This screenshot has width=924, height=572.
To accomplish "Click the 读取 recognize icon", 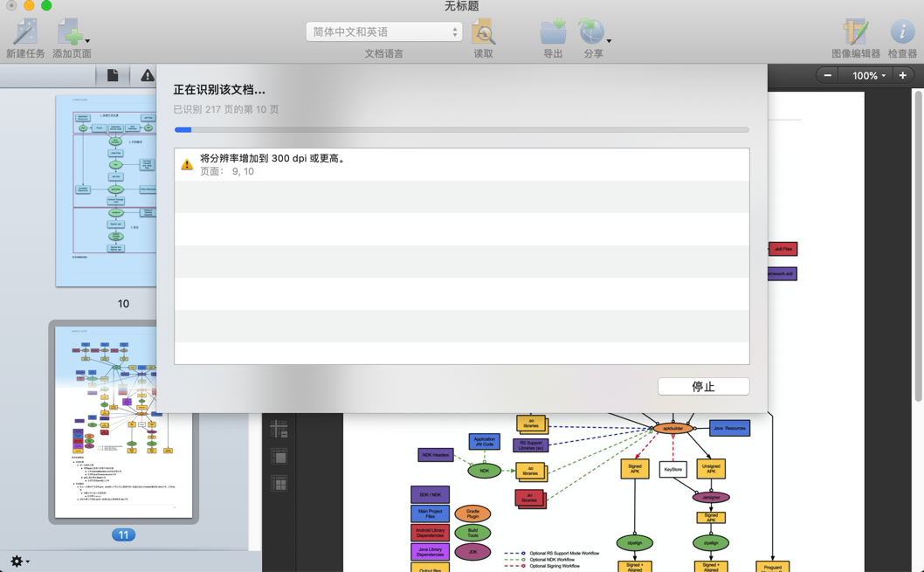I will (483, 31).
